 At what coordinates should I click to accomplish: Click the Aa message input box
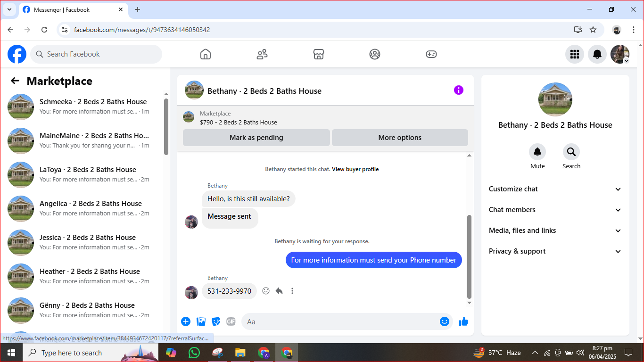[x=347, y=321]
